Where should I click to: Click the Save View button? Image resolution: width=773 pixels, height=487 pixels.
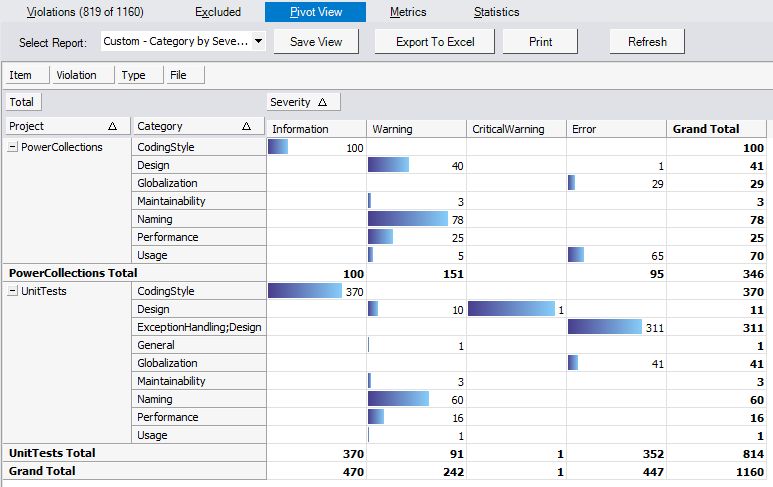(x=316, y=41)
